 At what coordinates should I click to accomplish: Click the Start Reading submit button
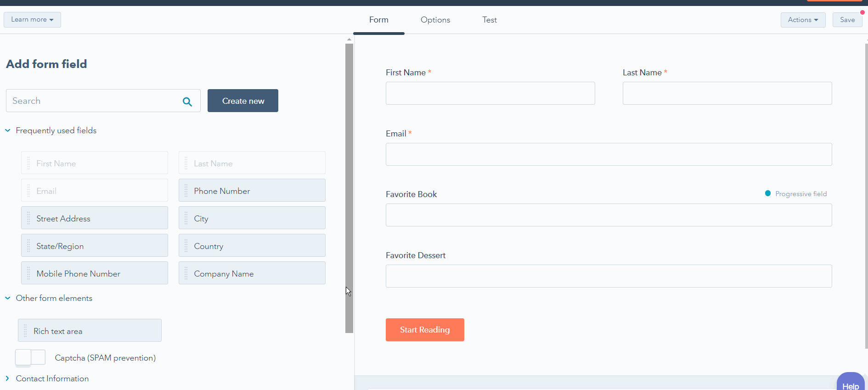[x=425, y=330]
